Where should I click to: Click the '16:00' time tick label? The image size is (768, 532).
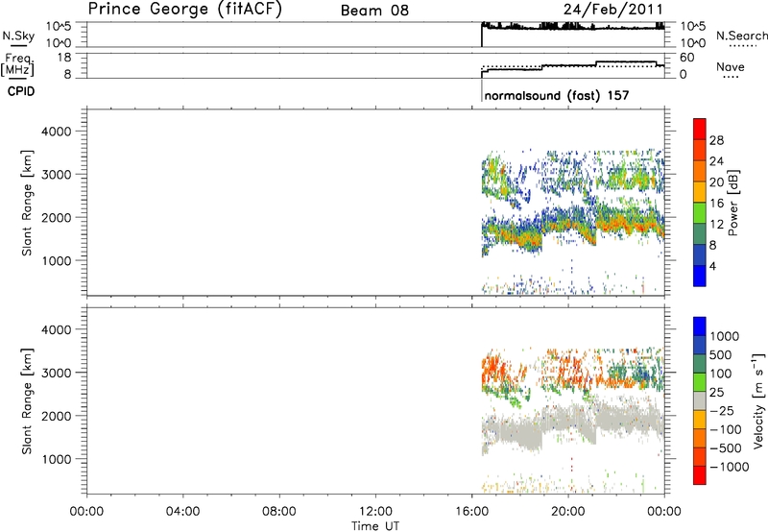[x=471, y=512]
